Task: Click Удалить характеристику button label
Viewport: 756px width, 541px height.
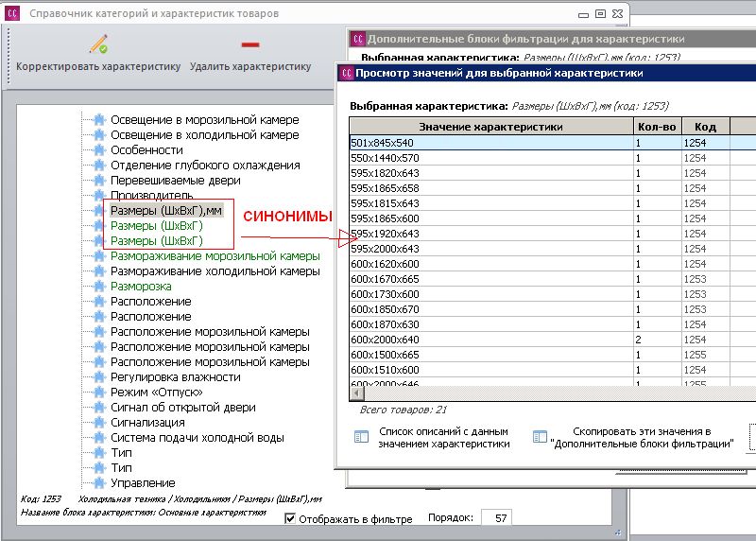Action: 250,66
